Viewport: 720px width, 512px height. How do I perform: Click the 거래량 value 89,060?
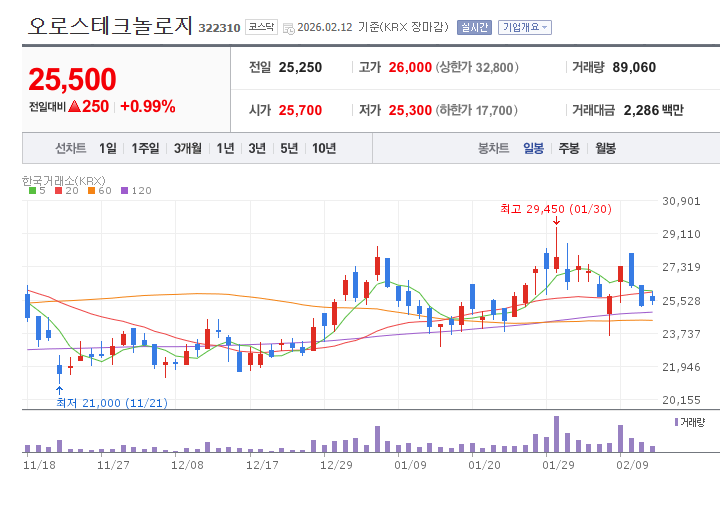(x=634, y=68)
